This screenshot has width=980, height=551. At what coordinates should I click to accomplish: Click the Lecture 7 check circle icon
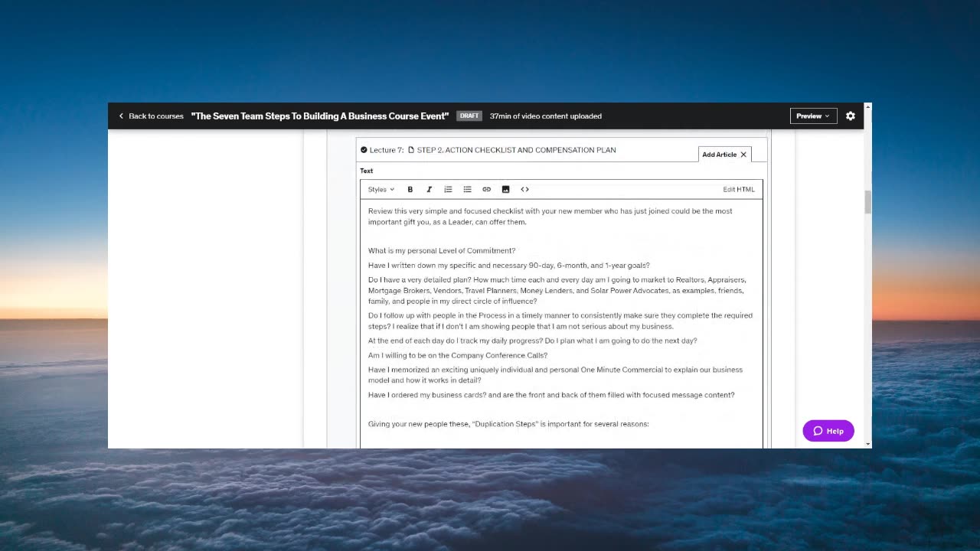[x=364, y=150]
